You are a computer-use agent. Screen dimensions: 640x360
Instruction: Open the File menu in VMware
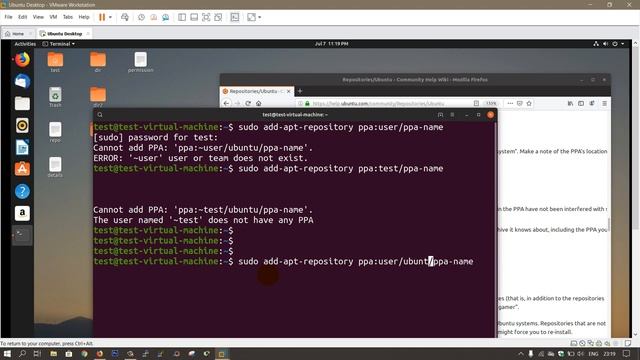(8, 17)
